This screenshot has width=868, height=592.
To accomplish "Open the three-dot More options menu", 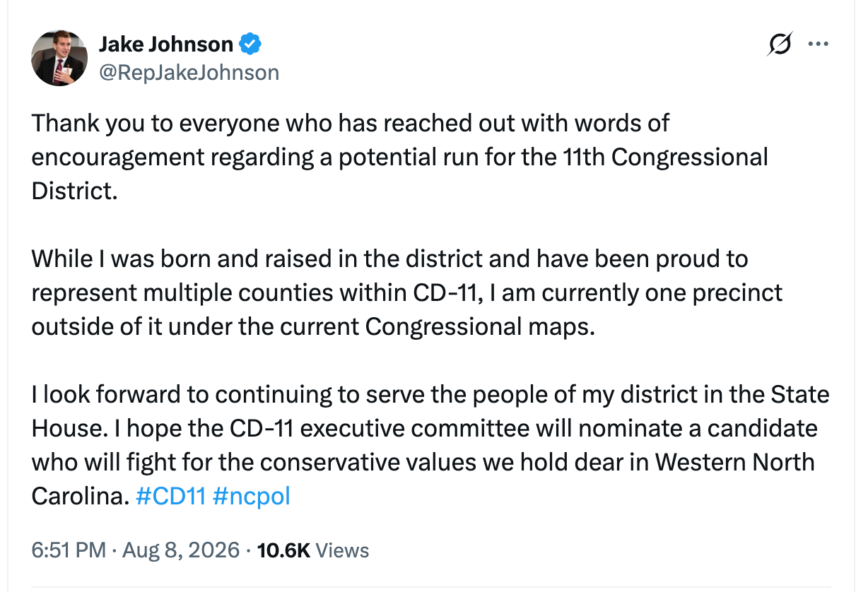I will click(x=818, y=44).
